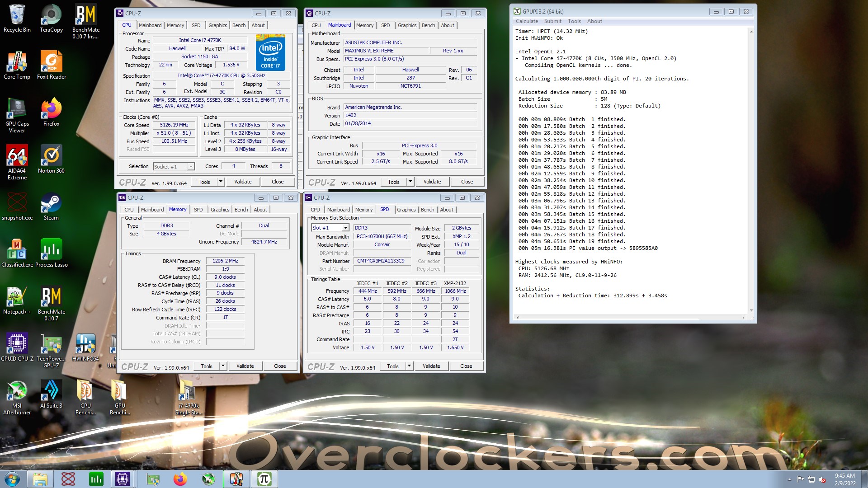Open the AI Suite 3 desktop icon
This screenshot has height=488, width=868.
coord(51,394)
